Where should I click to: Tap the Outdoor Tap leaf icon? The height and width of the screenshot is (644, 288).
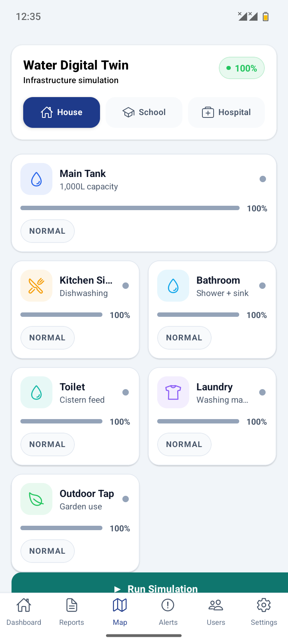point(36,499)
